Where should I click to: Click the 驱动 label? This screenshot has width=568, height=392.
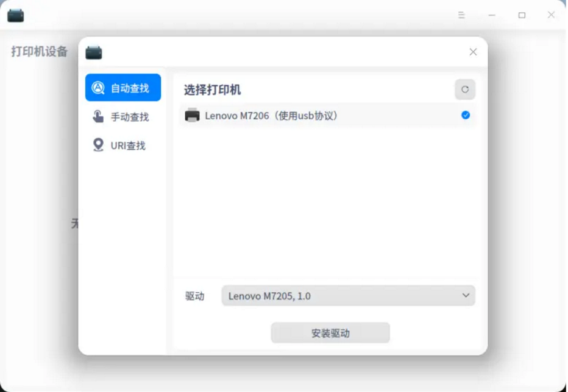(x=195, y=296)
